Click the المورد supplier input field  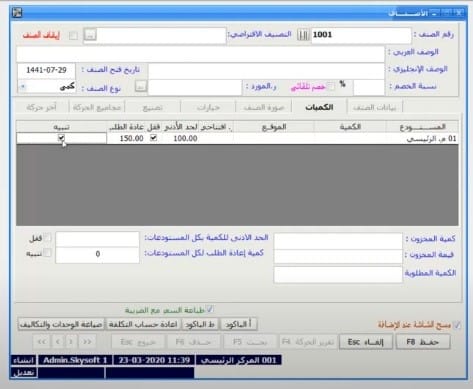(x=195, y=87)
